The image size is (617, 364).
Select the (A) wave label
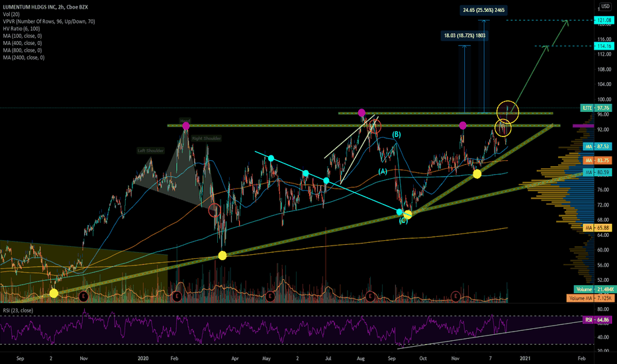pos(383,171)
